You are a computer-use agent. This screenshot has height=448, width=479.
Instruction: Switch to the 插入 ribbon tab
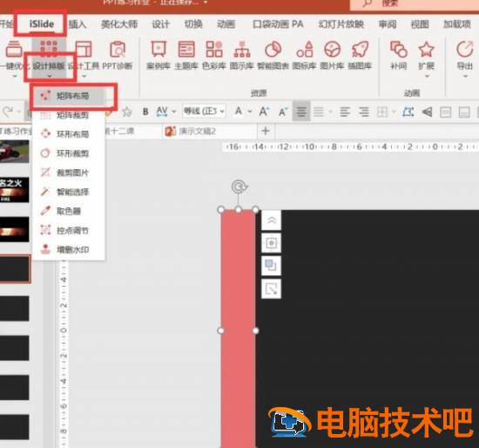coord(78,24)
